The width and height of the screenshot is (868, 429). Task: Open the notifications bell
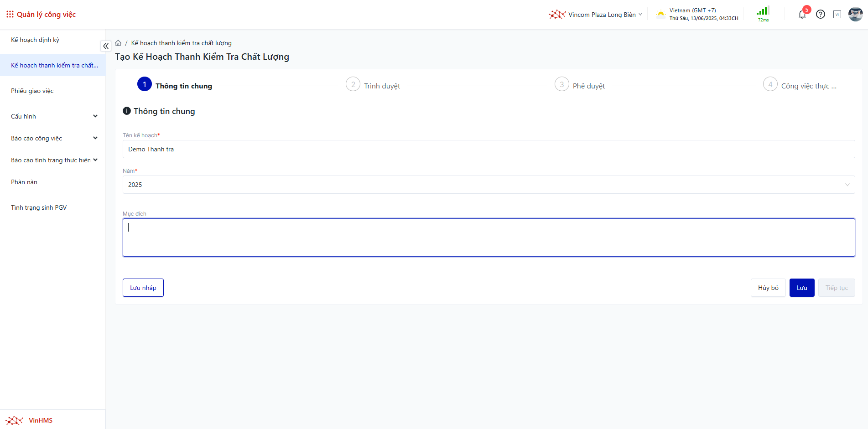click(802, 15)
